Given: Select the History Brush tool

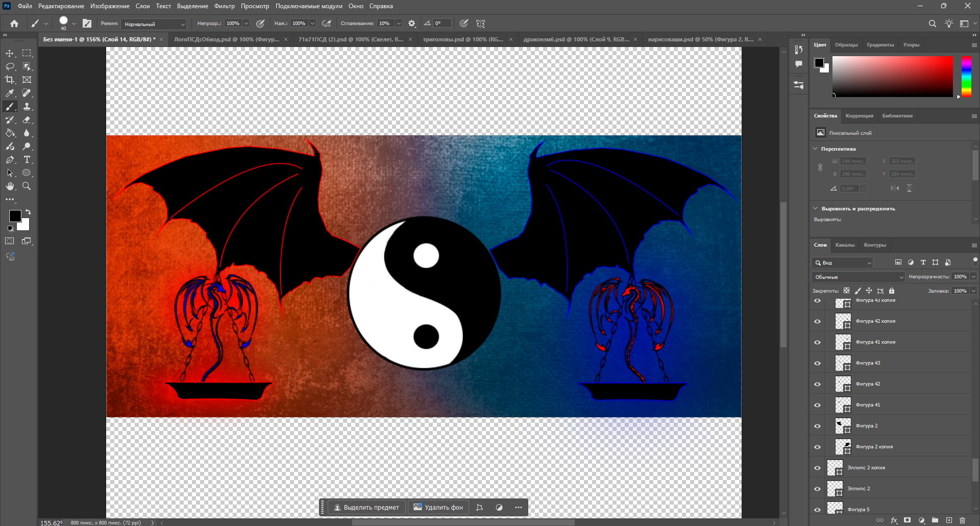Looking at the screenshot, I should coord(10,119).
